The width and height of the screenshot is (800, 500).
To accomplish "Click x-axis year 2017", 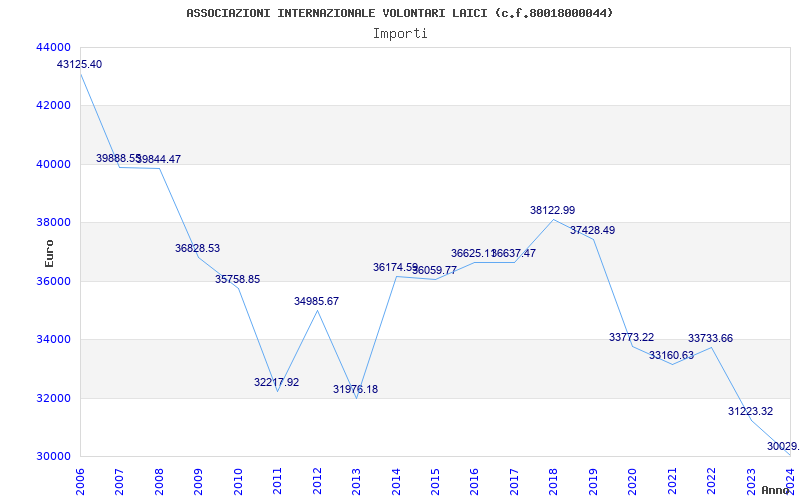I will (514, 482).
